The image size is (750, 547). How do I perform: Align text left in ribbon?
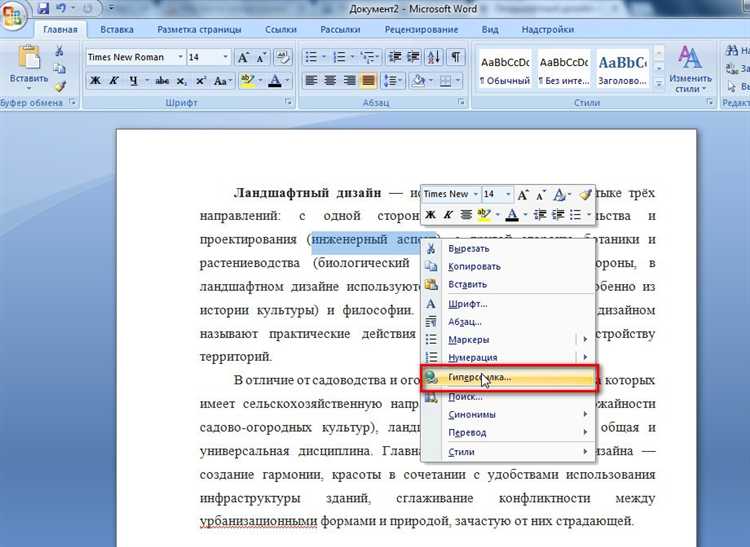tap(311, 80)
